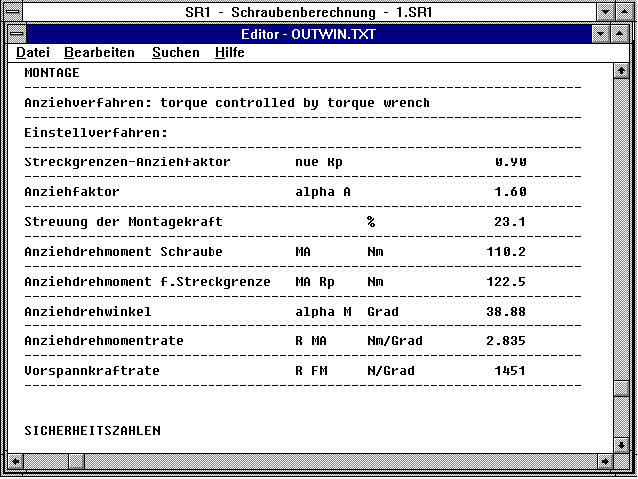
Task: Minimize the Editor OUTWIN.TXT window
Action: (x=601, y=33)
